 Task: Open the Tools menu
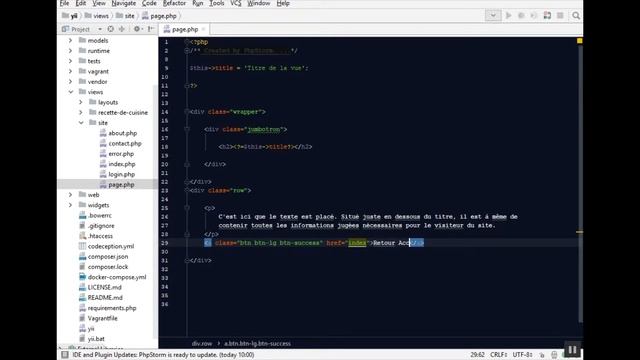pos(217,3)
